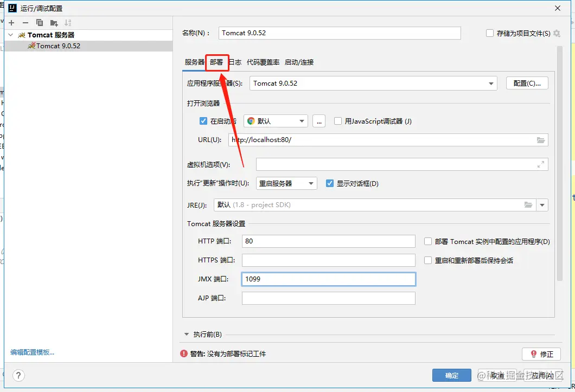Viewport: 575px width, 392px height.
Task: Enable 重启和重新部署后保持会话
Action: (x=427, y=260)
